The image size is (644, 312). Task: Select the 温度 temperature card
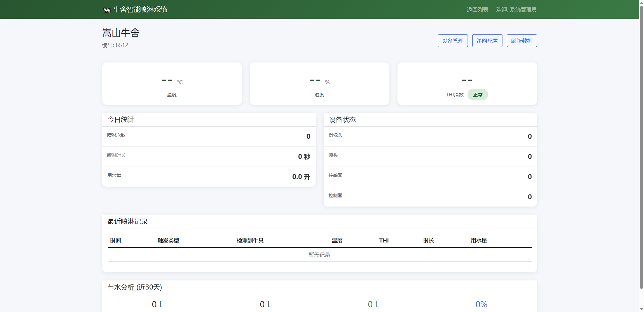point(172,84)
